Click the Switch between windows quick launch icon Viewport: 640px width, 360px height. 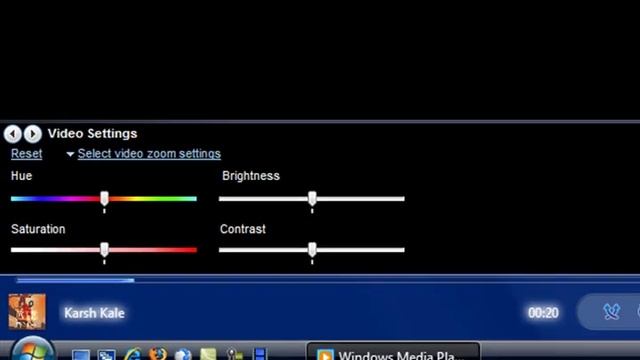(107, 354)
